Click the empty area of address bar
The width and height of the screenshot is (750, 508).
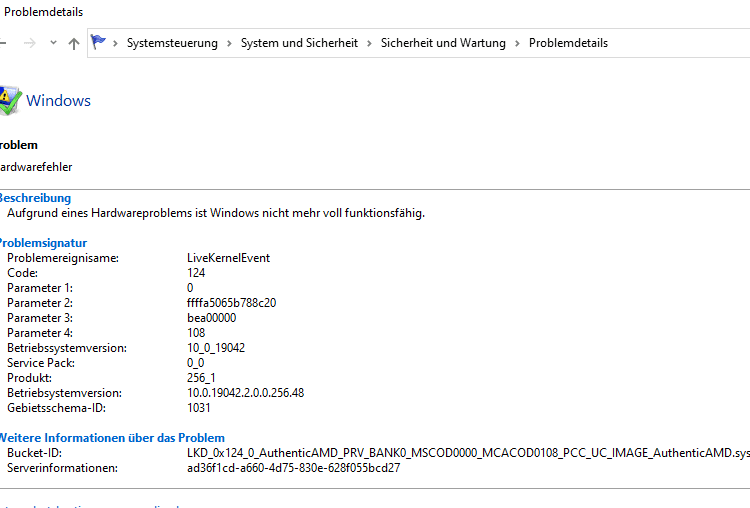coord(679,43)
